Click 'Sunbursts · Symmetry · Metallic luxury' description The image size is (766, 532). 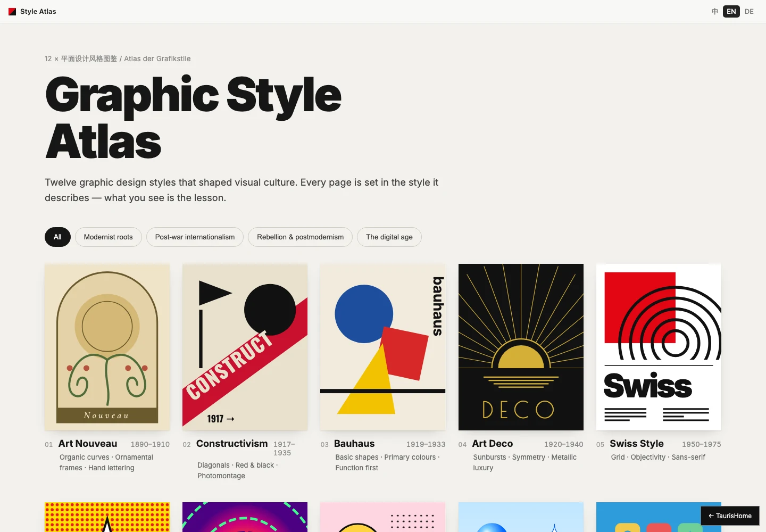click(525, 463)
